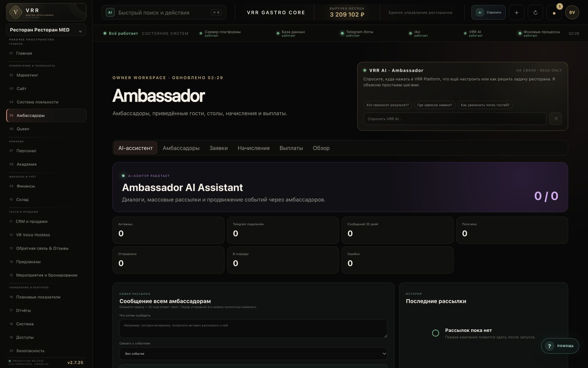
Task: Focus the Спросить VRR AI input
Action: point(455,119)
